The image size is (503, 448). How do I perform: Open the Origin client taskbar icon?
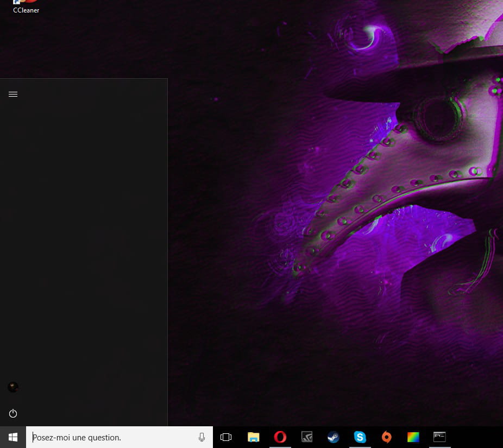coord(386,437)
